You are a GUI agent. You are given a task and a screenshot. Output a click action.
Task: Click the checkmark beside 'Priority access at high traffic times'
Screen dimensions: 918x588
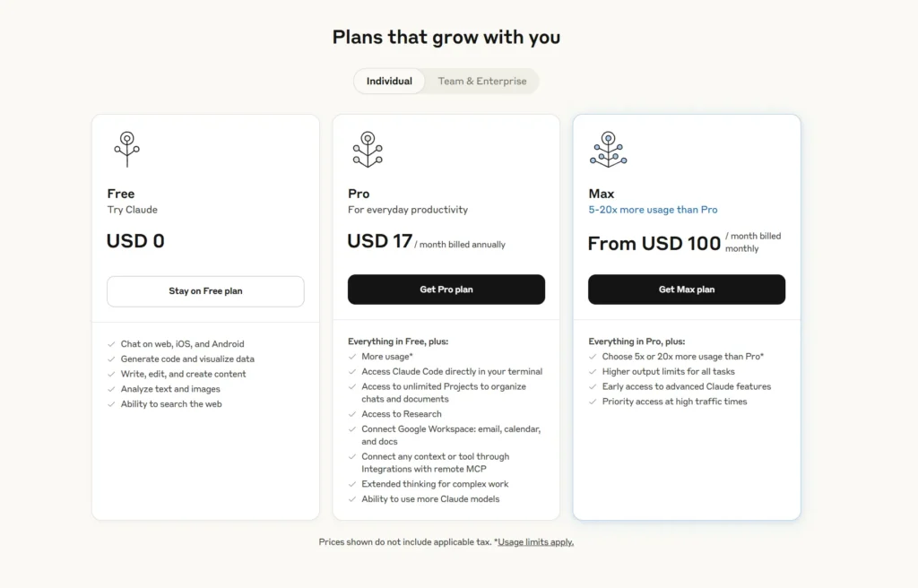click(x=592, y=401)
